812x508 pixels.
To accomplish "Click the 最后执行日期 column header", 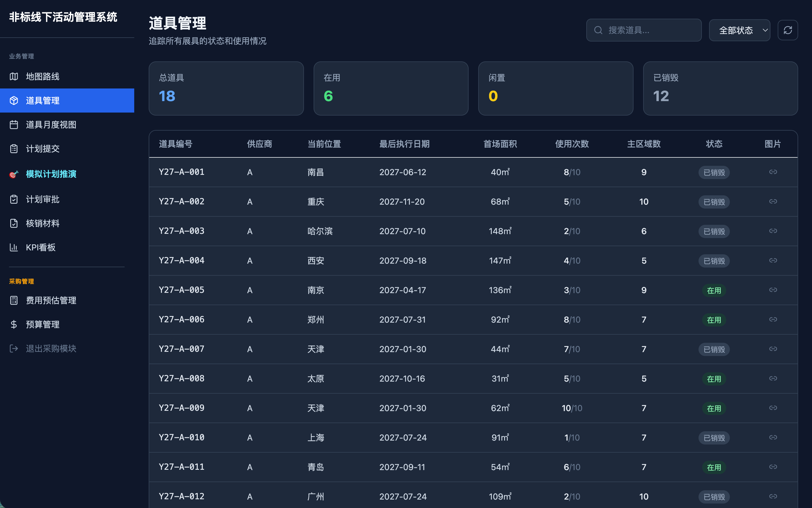I will 404,144.
